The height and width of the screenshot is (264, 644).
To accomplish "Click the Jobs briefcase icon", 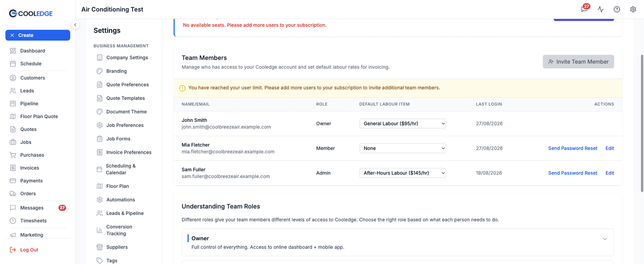I will 13,142.
